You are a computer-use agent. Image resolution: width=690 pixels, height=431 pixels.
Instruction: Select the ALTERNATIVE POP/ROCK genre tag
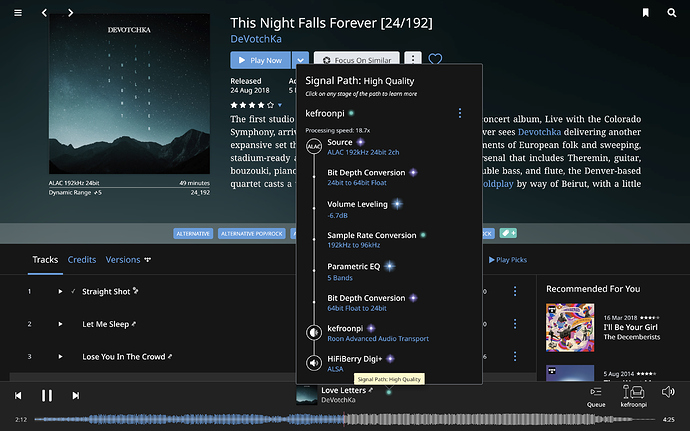(x=252, y=233)
